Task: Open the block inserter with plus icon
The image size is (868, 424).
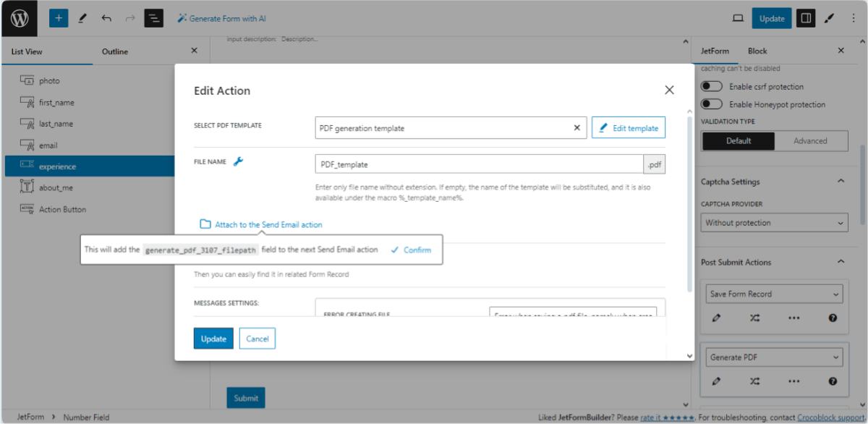Action: (x=59, y=17)
